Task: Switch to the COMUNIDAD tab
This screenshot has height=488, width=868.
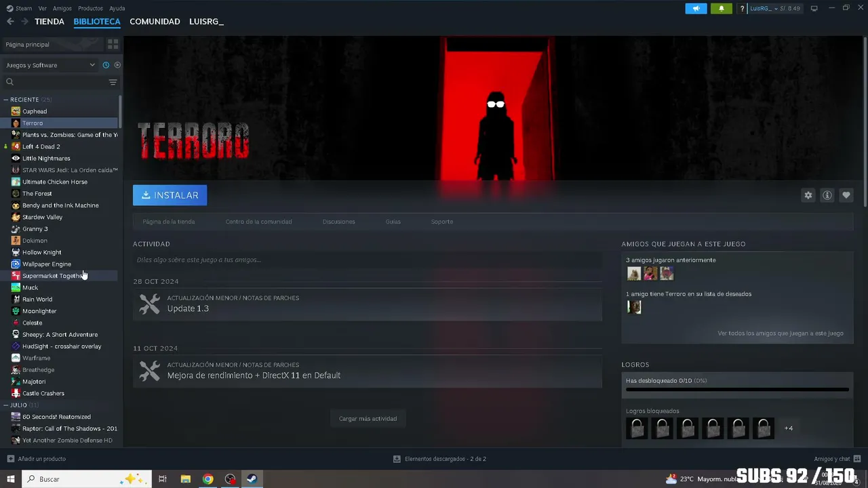Action: (155, 22)
